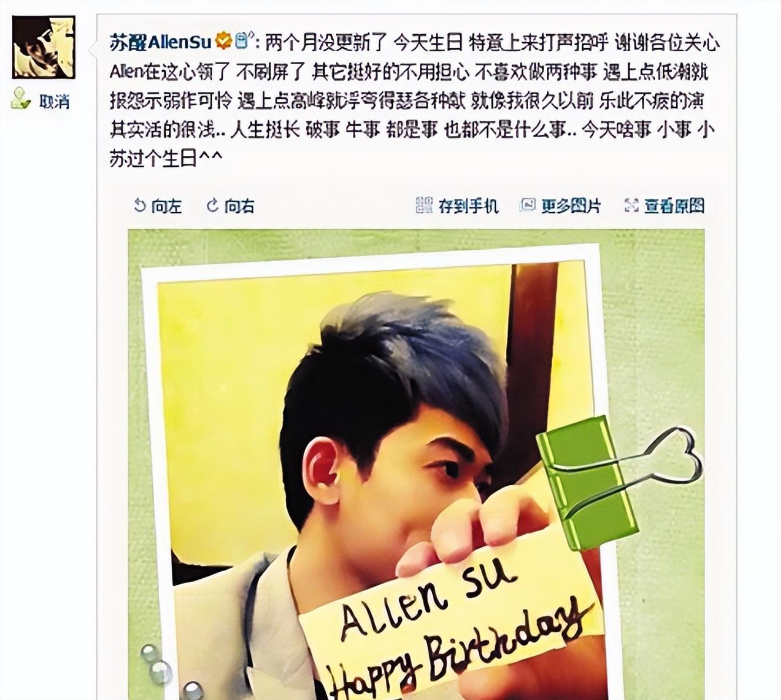Click the rotate right arrow icon

click(213, 205)
